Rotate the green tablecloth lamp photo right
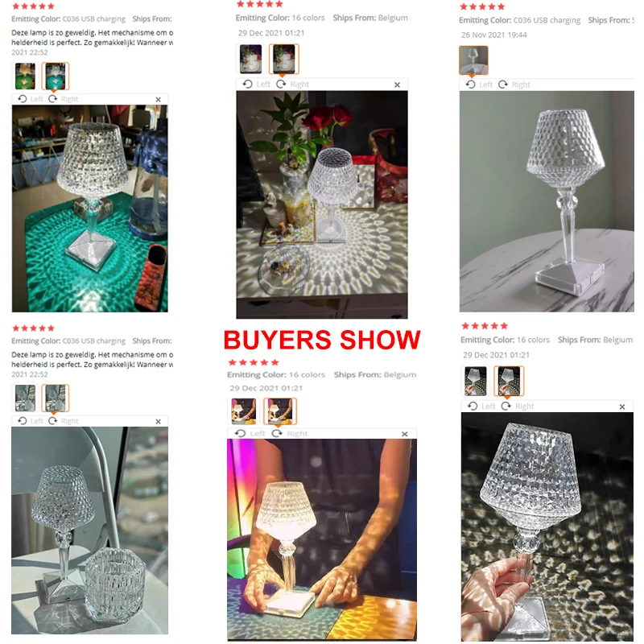The height and width of the screenshot is (644, 644). 64,99
